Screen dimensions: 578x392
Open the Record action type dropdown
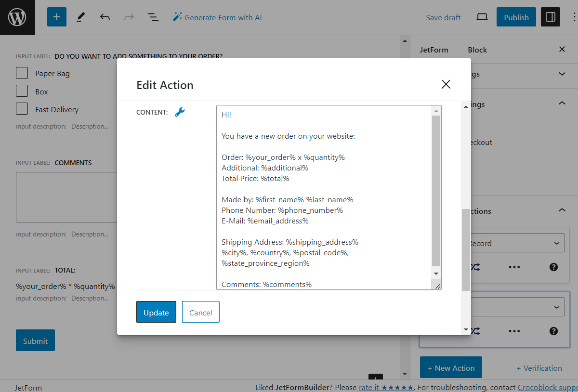coord(515,243)
